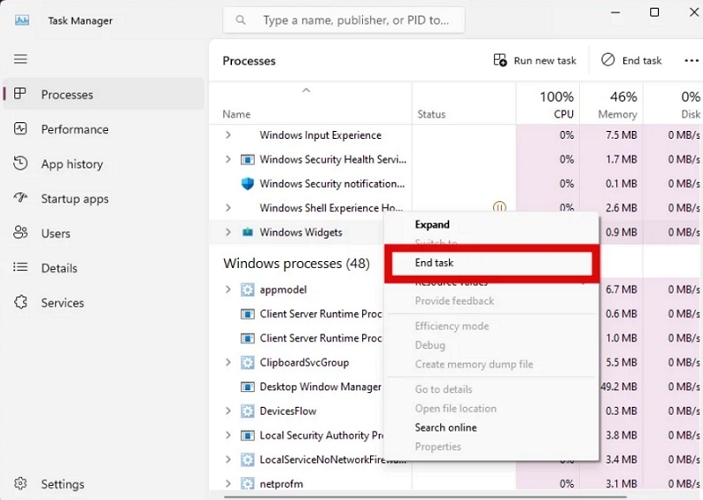Click the Windows Security Health Service icon
This screenshot has height=500, width=703.
tap(247, 159)
